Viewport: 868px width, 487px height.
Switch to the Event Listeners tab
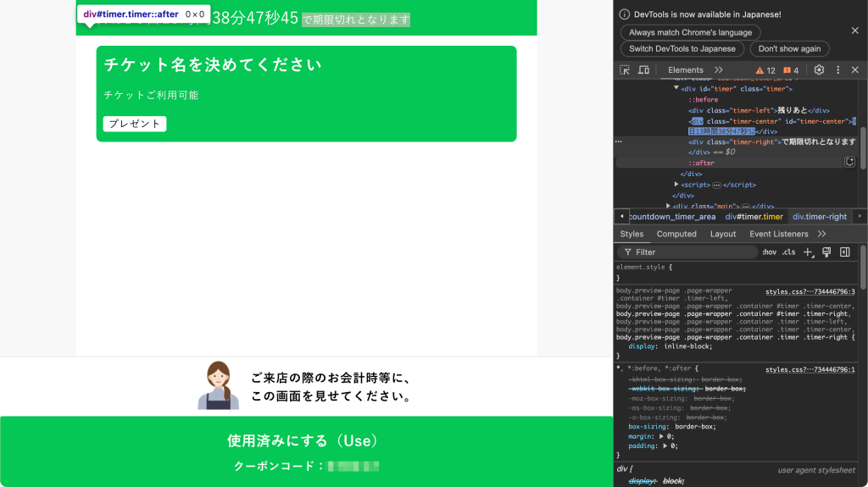click(778, 234)
